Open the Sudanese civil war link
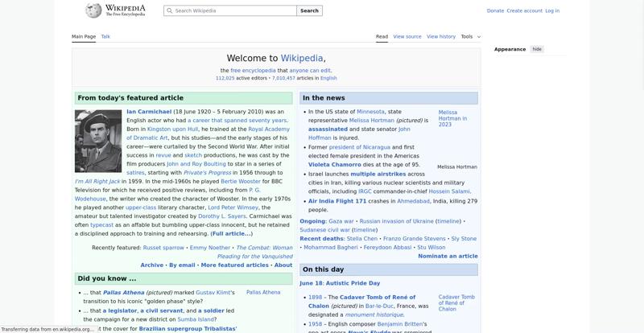The width and height of the screenshot is (644, 333). tap(325, 230)
